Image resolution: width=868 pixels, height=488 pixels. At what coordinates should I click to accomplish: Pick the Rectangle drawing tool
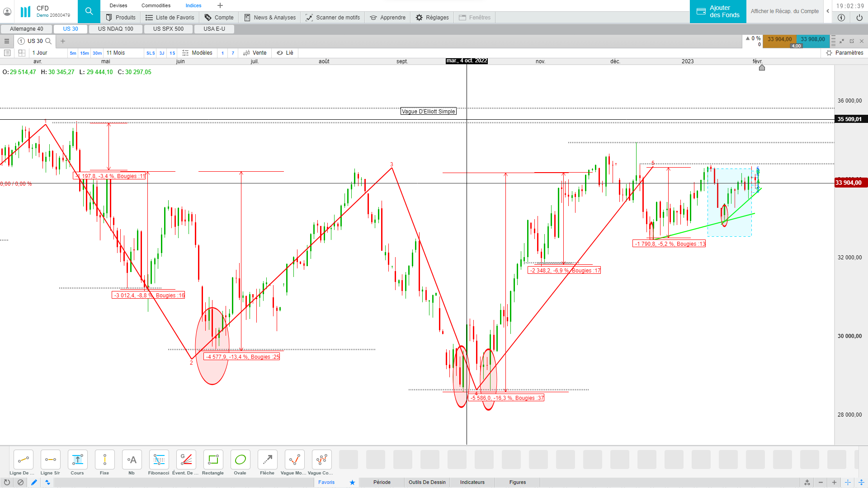click(213, 460)
